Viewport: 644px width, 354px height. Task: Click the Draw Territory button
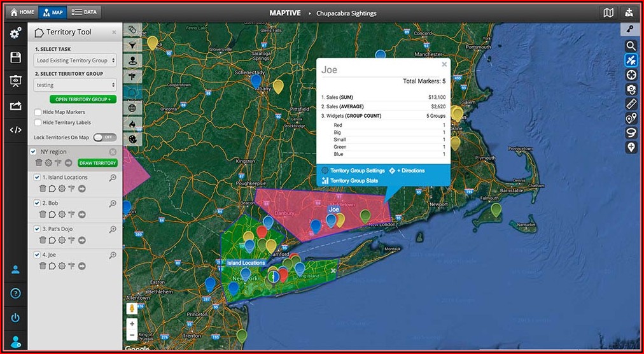pyautogui.click(x=97, y=163)
